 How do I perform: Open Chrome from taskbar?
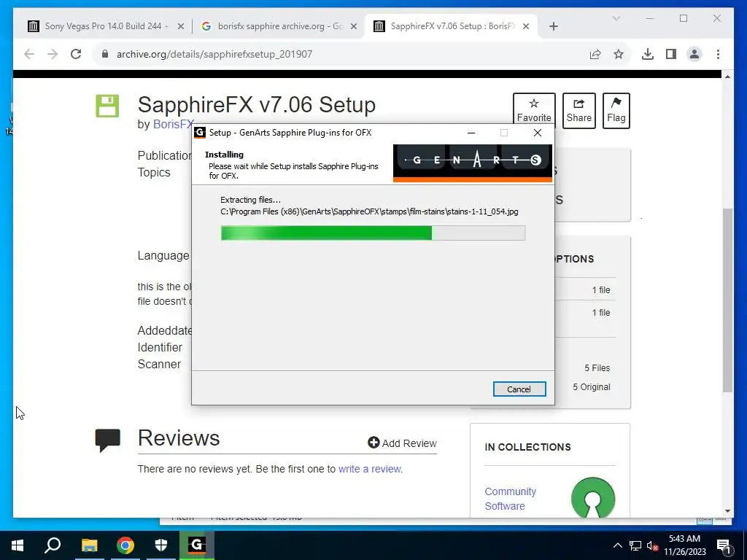pyautogui.click(x=125, y=545)
